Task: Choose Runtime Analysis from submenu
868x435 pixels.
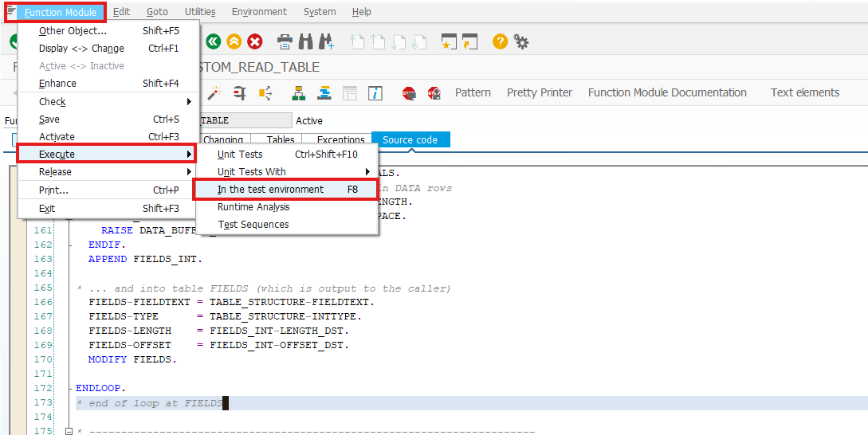Action: pyautogui.click(x=287, y=207)
